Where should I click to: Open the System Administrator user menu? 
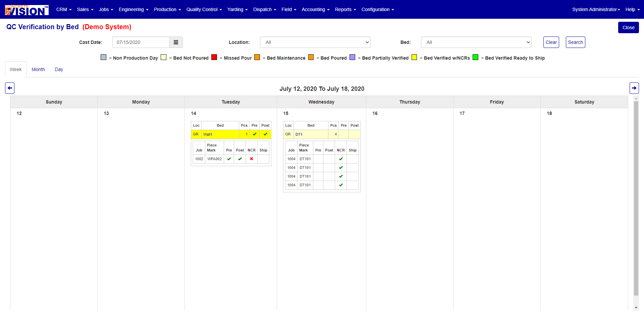[596, 9]
